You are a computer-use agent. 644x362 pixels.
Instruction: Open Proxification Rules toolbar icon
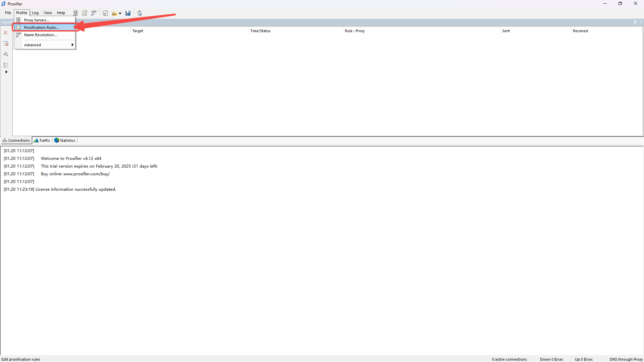pos(85,13)
